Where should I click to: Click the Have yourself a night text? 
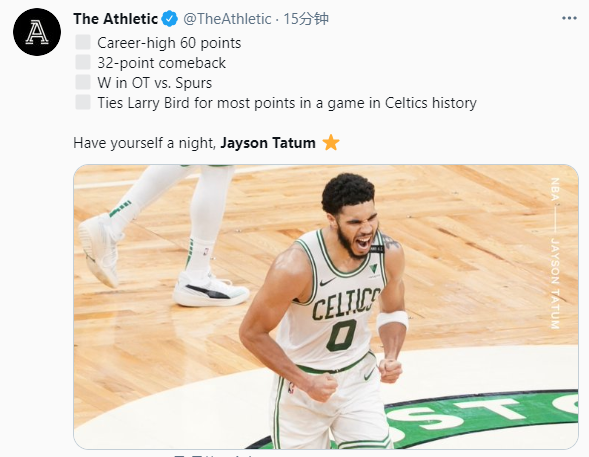(x=145, y=143)
